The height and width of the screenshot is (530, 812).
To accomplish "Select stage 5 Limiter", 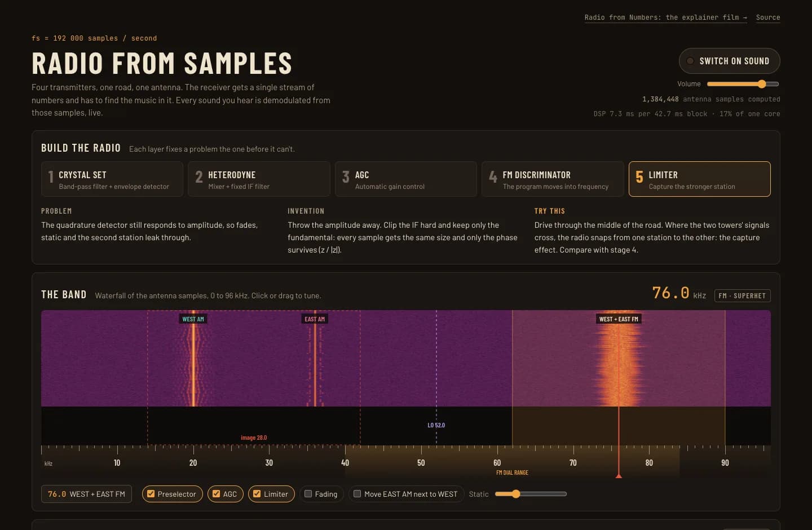I will (x=700, y=179).
